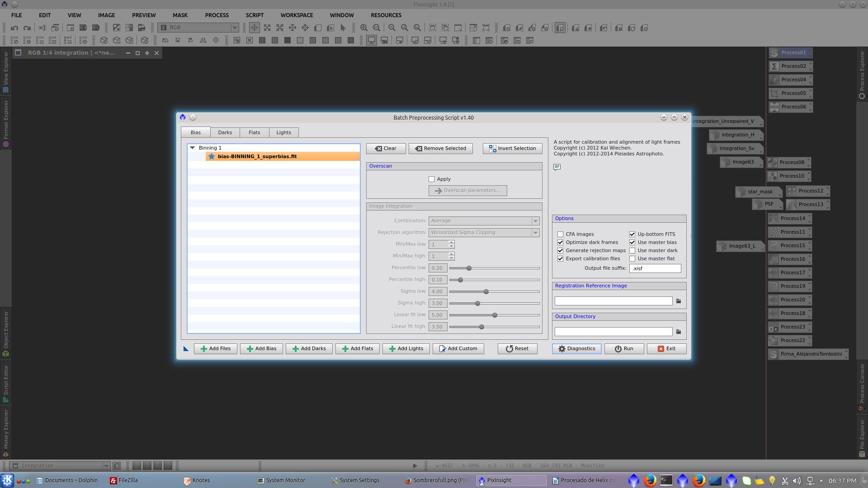
Task: Select the pointer arrow tool in toolbar
Action: click(343, 28)
